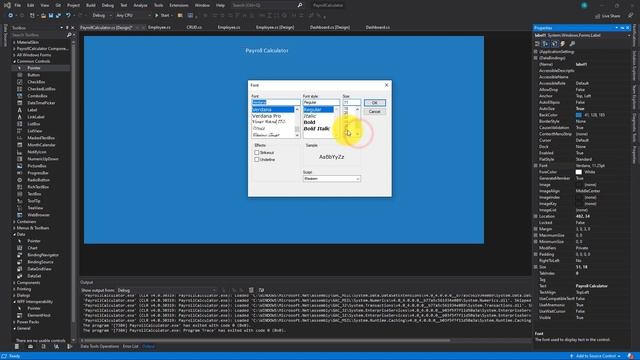Click the Search Toolbox input field
This screenshot has width=640, height=360.
39,35
